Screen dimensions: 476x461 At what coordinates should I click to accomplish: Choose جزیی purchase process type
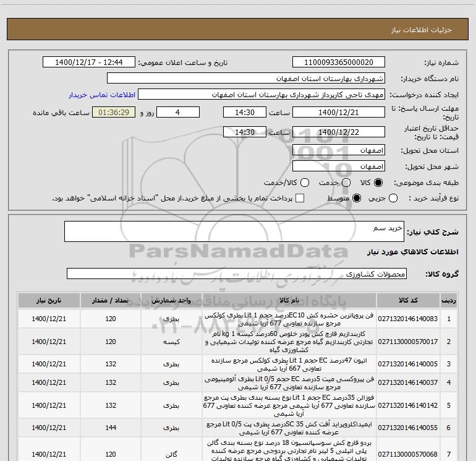click(x=393, y=198)
